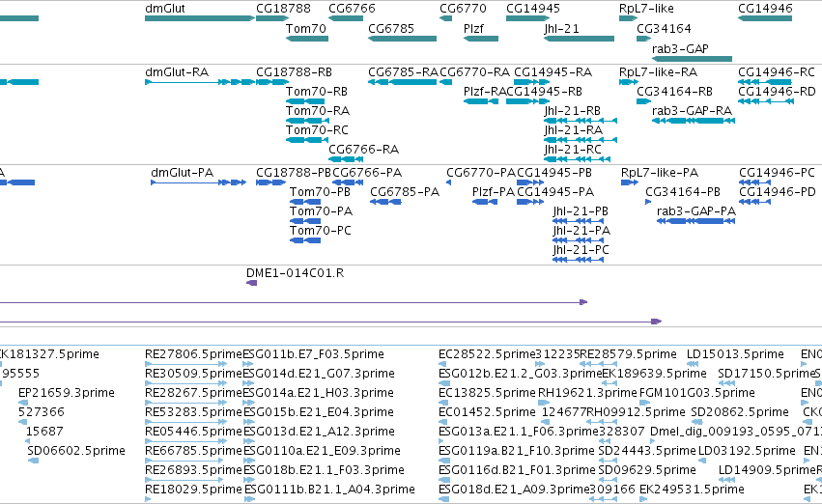Open the CG6770-PA protein label
The image size is (822, 504).
click(x=481, y=173)
